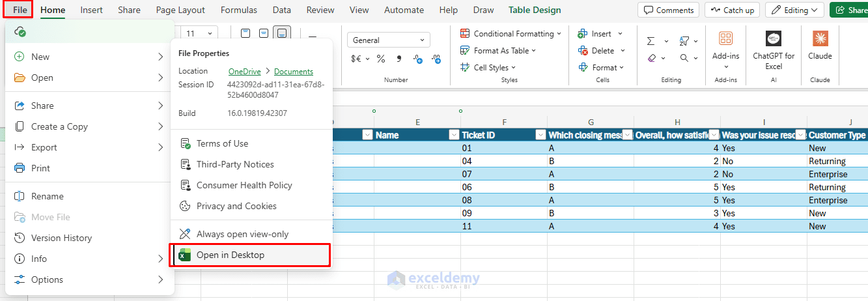
Task: Click Increase Decimal icon
Action: (419, 59)
